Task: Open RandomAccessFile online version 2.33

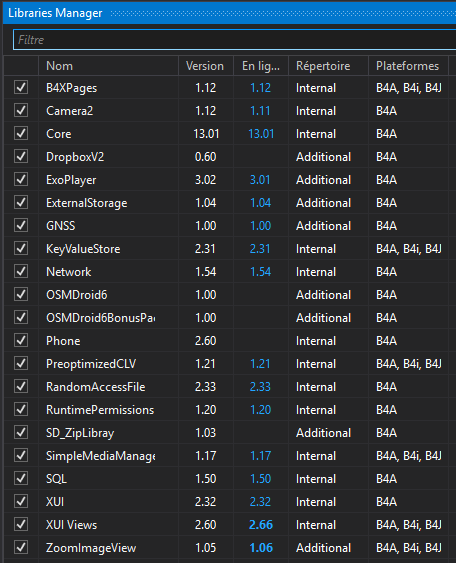Action: click(260, 387)
